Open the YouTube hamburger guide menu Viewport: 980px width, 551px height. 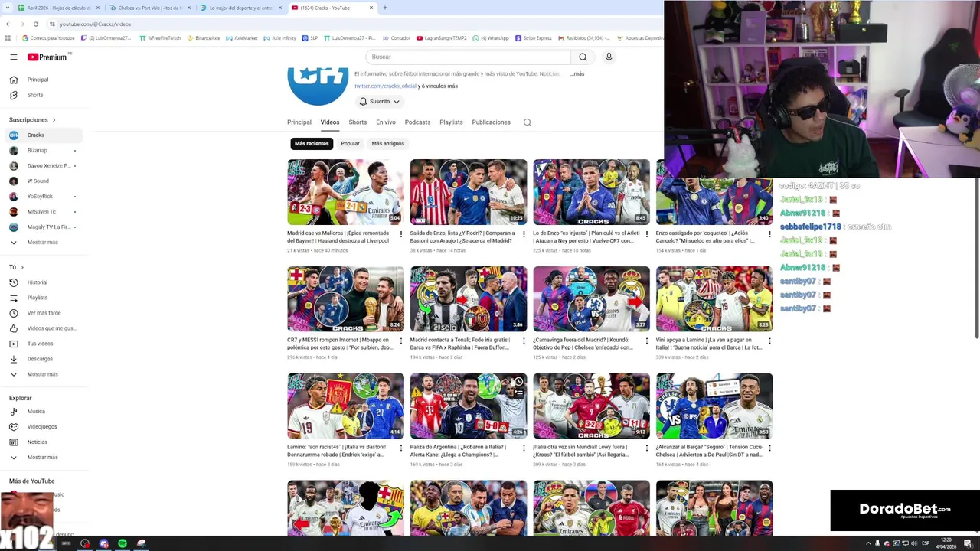coord(13,57)
